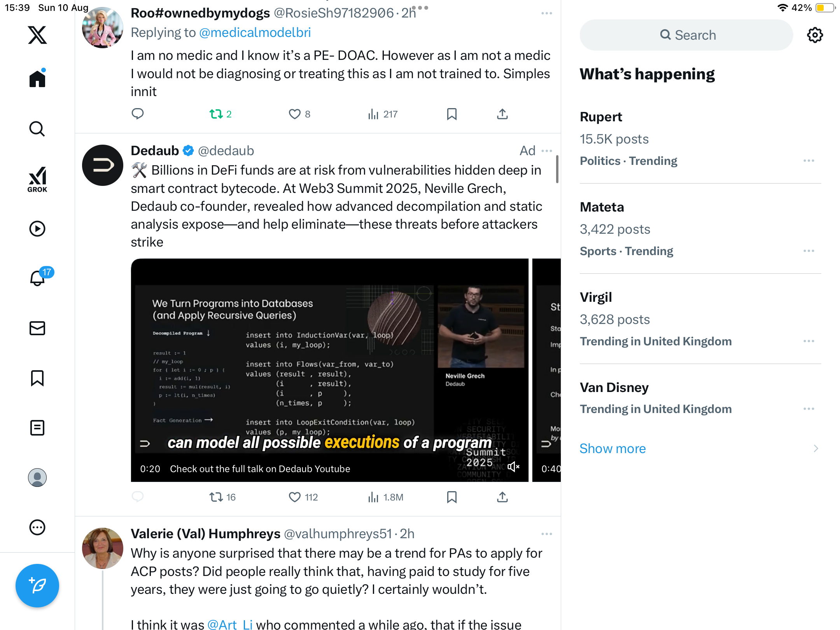Open the Virgil trending topic
The width and height of the screenshot is (840, 630).
pos(596,297)
